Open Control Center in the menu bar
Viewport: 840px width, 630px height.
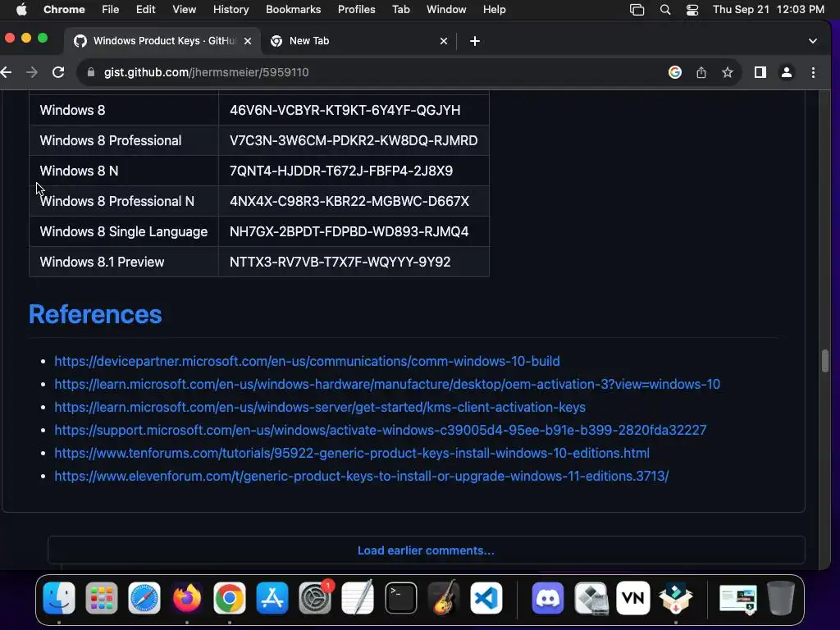click(692, 10)
